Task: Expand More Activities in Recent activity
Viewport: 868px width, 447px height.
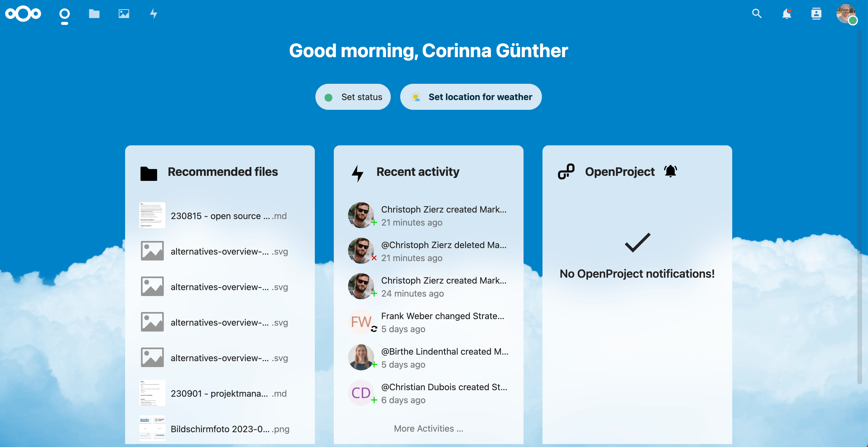Action: (x=428, y=428)
